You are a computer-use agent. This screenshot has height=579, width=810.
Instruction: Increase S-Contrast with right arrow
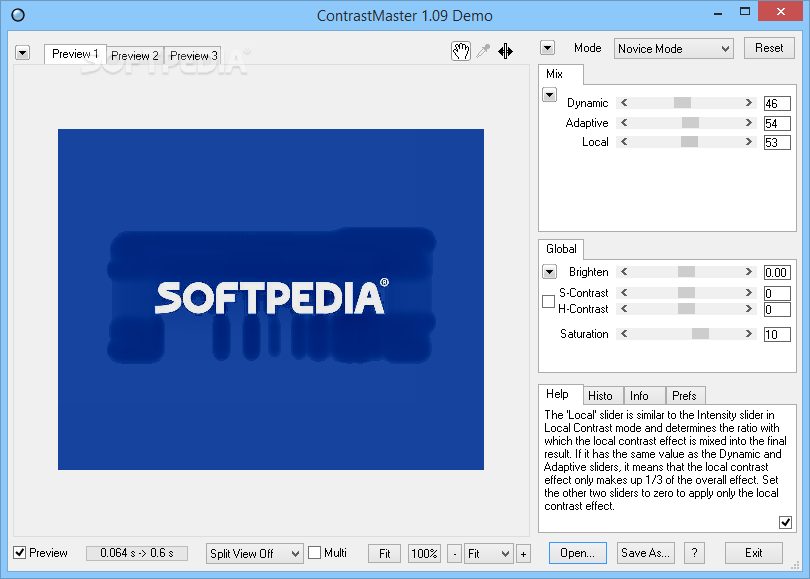click(x=749, y=293)
